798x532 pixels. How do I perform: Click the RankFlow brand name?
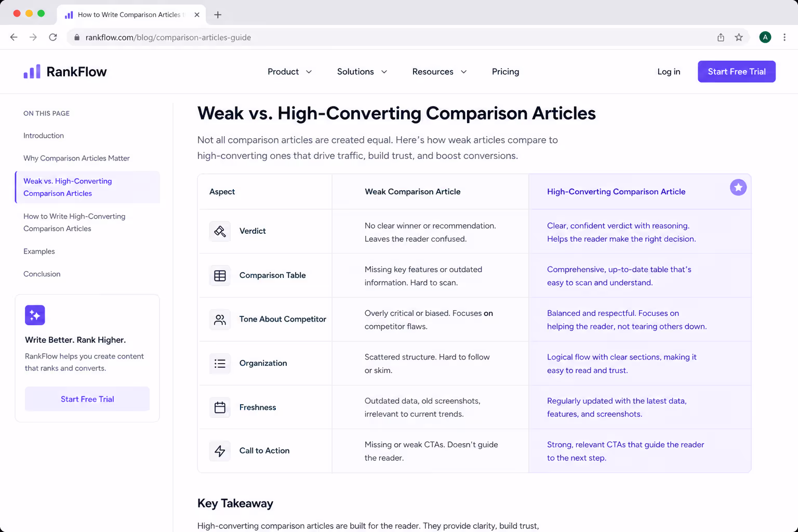tap(76, 72)
